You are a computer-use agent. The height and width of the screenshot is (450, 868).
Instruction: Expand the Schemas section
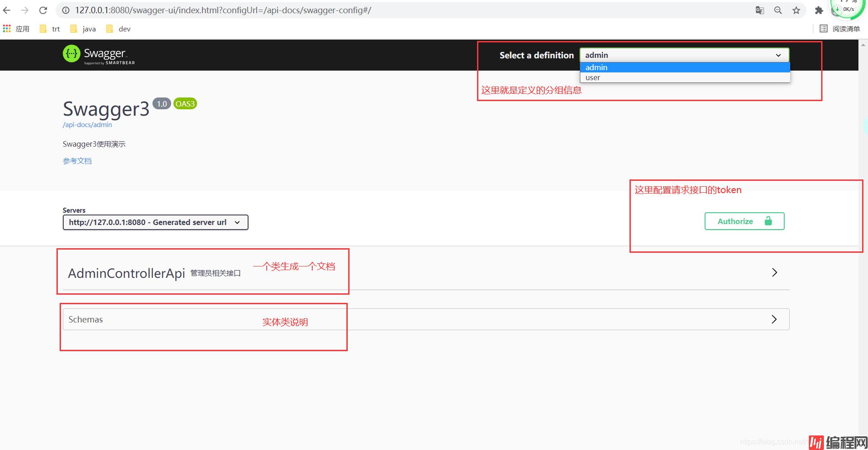tap(426, 319)
